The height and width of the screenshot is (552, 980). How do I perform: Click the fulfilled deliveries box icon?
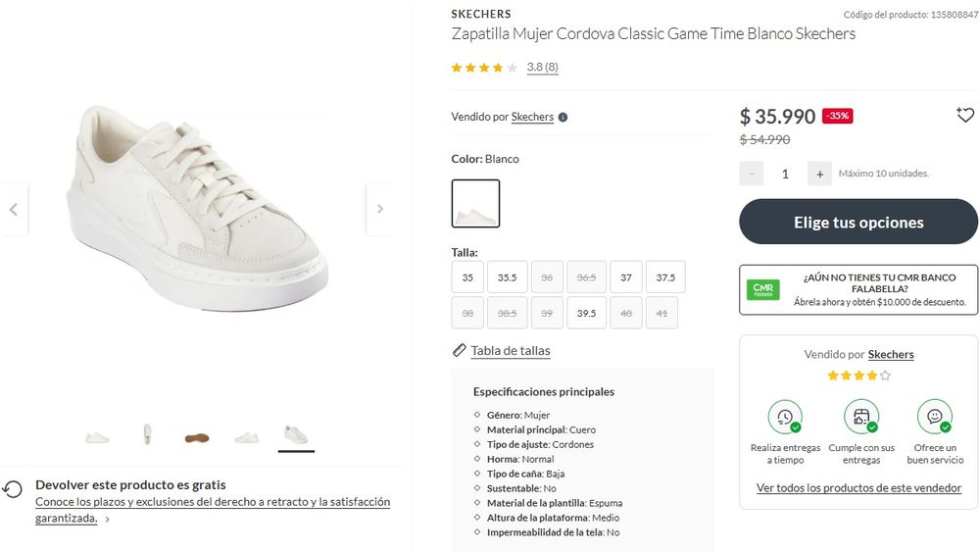click(861, 417)
